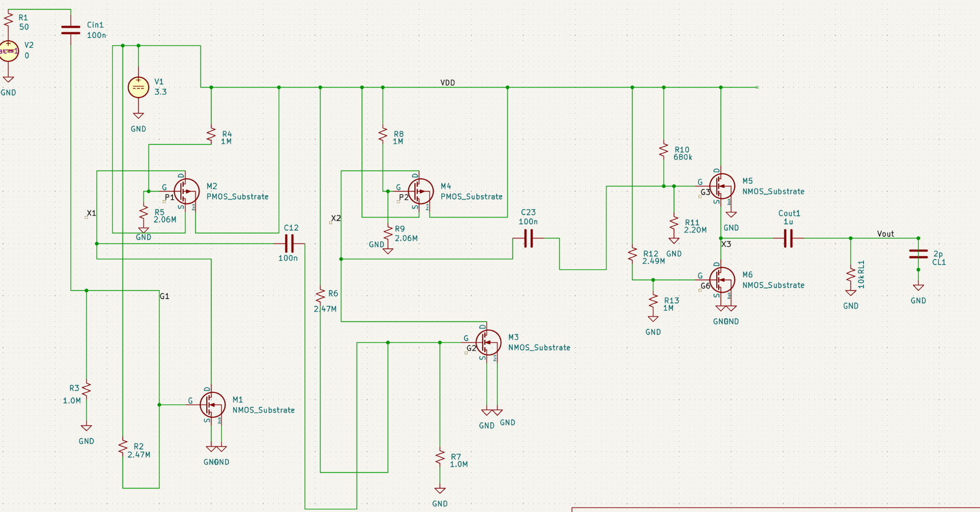Image resolution: width=980 pixels, height=512 pixels.
Task: Click the Cin1 reference label text
Action: 95,25
